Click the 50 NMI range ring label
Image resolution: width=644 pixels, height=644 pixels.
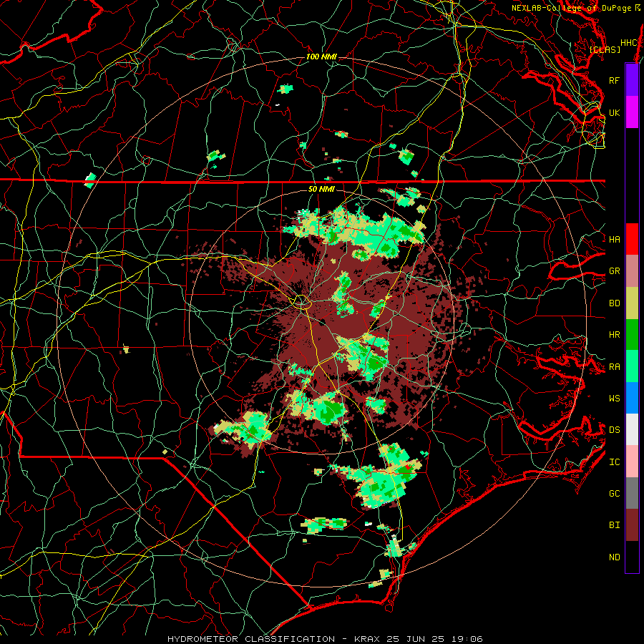click(x=321, y=189)
